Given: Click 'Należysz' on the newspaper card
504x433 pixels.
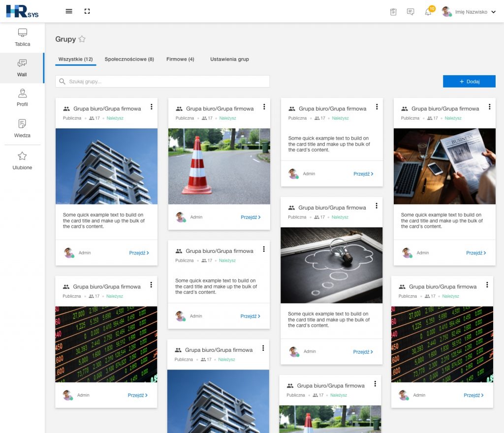Looking at the screenshot, I should 453,118.
